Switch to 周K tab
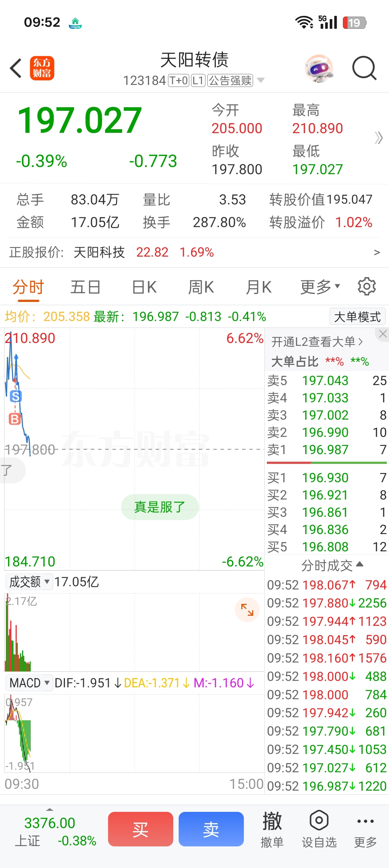The width and height of the screenshot is (389, 868). [x=201, y=287]
